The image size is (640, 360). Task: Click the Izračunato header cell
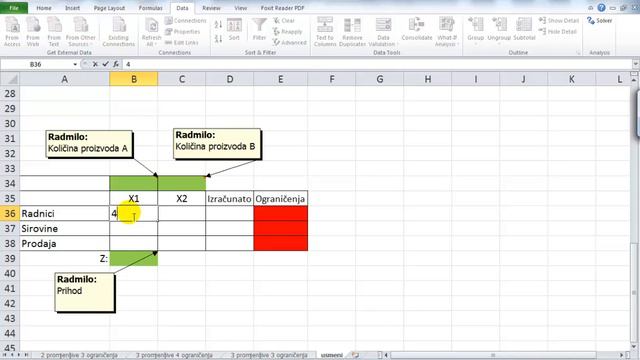229,199
